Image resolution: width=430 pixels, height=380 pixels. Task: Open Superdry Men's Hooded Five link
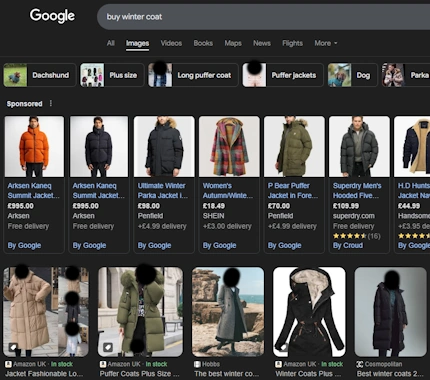[x=357, y=191]
